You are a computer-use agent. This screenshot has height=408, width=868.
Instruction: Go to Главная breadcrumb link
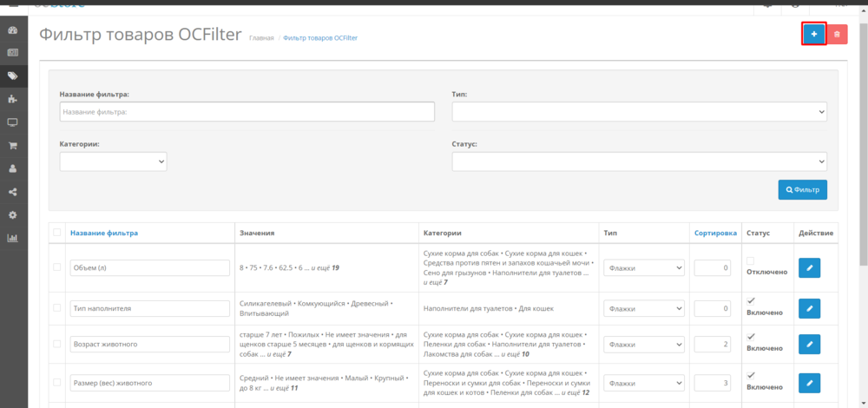point(261,38)
